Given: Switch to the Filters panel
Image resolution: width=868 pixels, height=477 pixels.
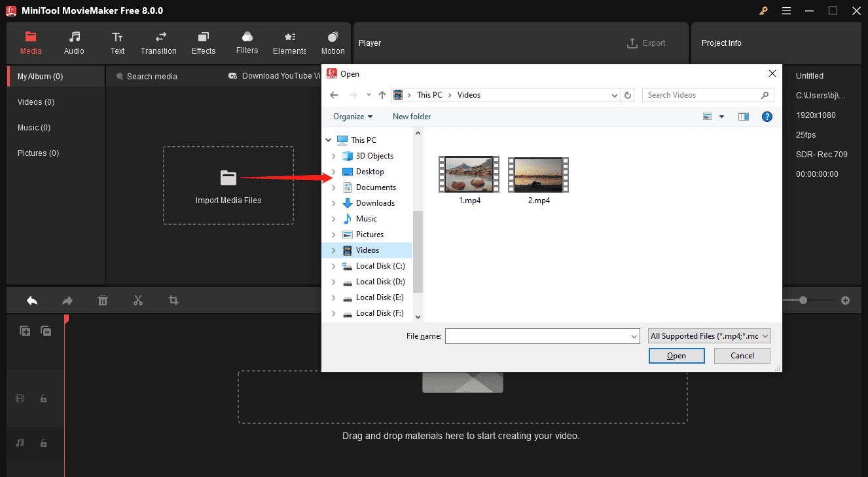Looking at the screenshot, I should [247, 43].
